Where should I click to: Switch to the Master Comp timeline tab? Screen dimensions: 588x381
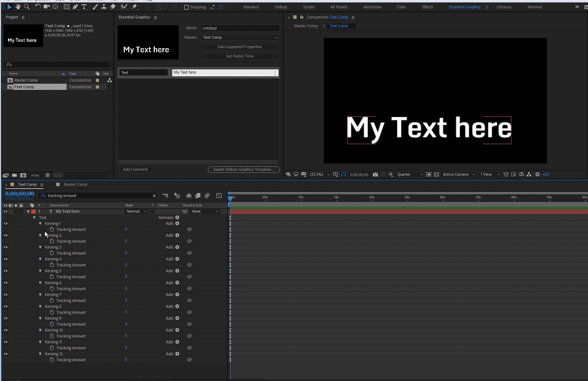pyautogui.click(x=75, y=184)
